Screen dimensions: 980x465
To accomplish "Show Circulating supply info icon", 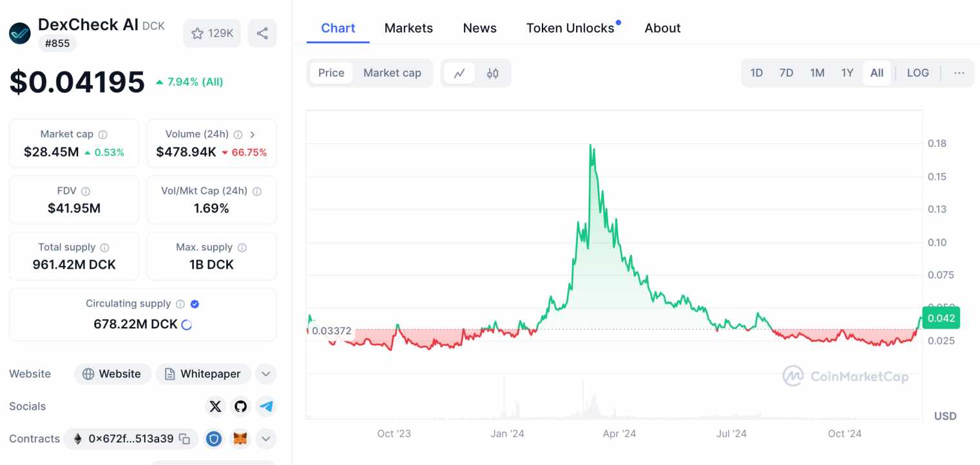I will 180,304.
